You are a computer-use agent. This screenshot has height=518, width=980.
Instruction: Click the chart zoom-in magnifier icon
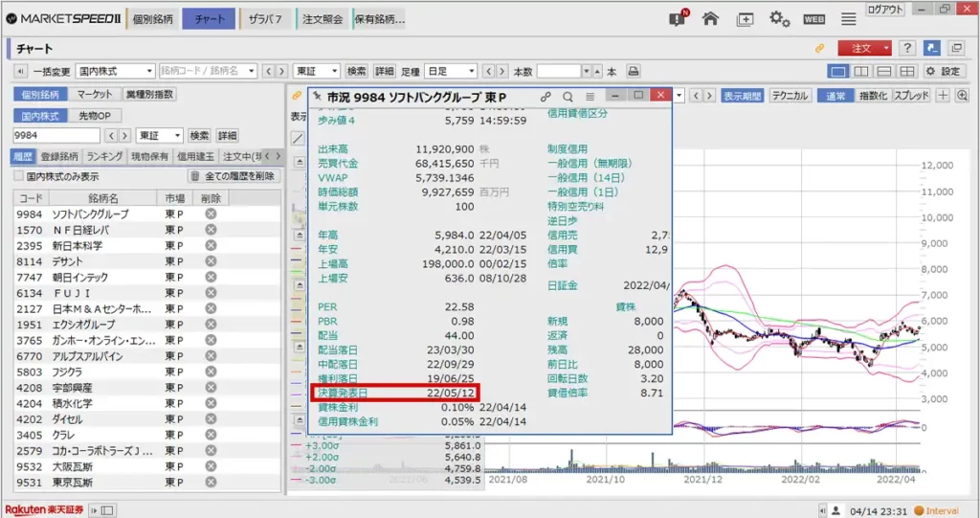(961, 95)
